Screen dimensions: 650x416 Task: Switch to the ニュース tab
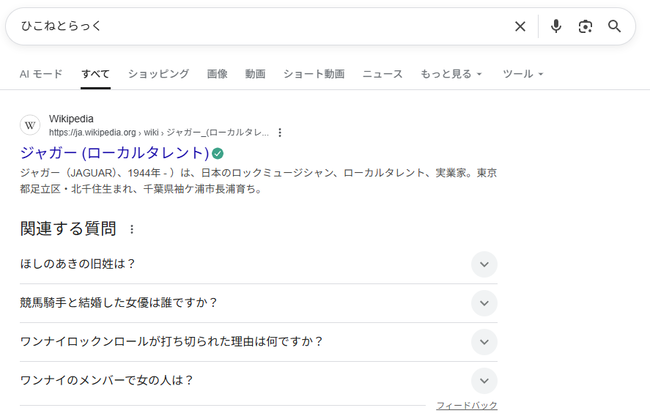(382, 74)
